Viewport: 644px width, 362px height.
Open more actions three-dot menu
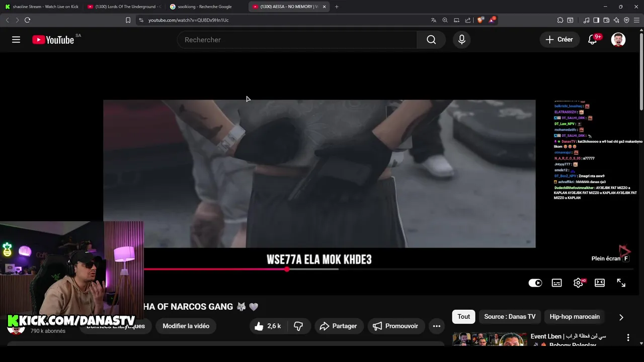437,326
